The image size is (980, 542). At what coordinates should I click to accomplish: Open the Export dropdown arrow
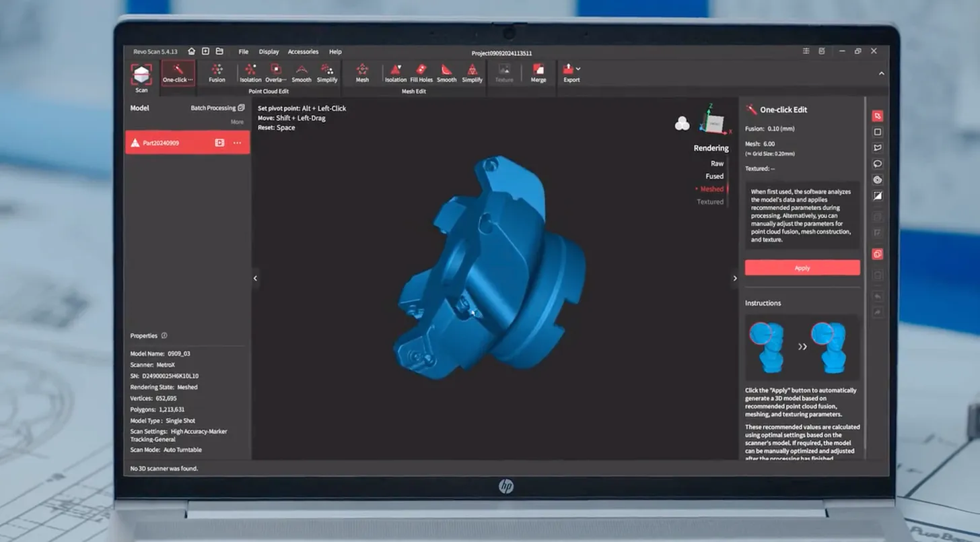coord(578,69)
